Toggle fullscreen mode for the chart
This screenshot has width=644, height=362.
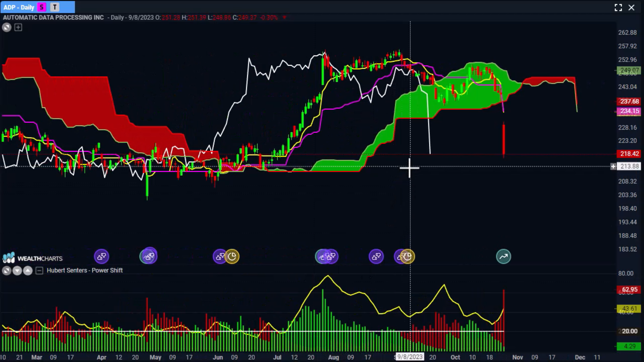click(618, 7)
